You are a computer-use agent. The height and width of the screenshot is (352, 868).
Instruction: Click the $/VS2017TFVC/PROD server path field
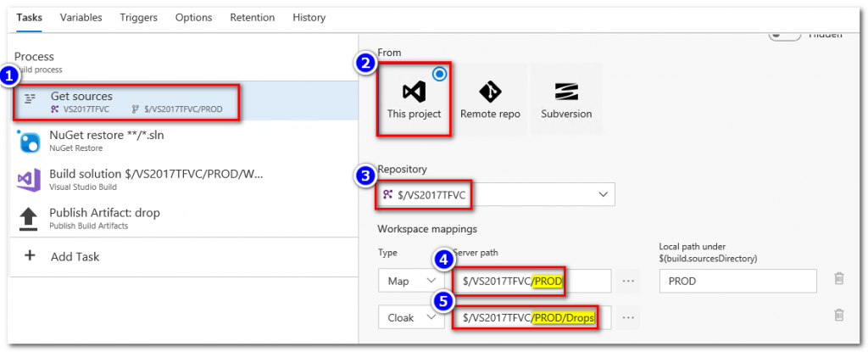[x=531, y=281]
